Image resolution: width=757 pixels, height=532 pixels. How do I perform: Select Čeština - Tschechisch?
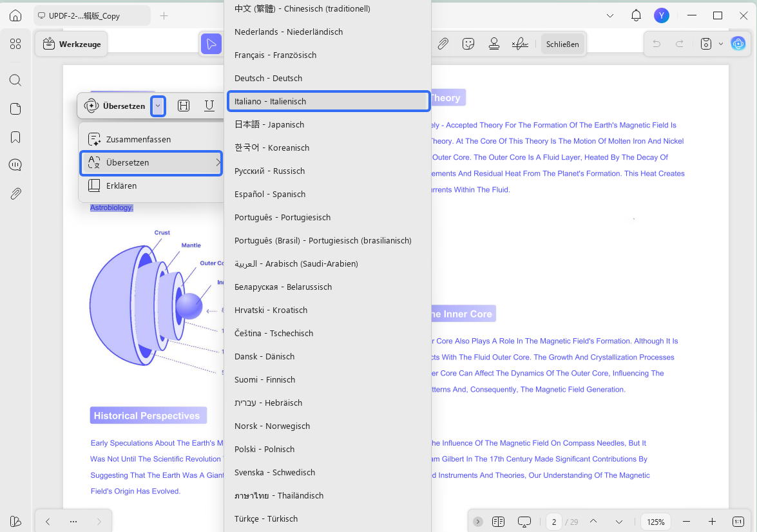pyautogui.click(x=328, y=333)
